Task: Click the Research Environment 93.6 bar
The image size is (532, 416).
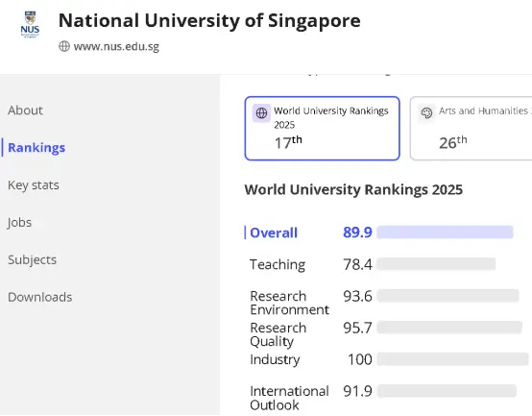Action: (x=447, y=296)
